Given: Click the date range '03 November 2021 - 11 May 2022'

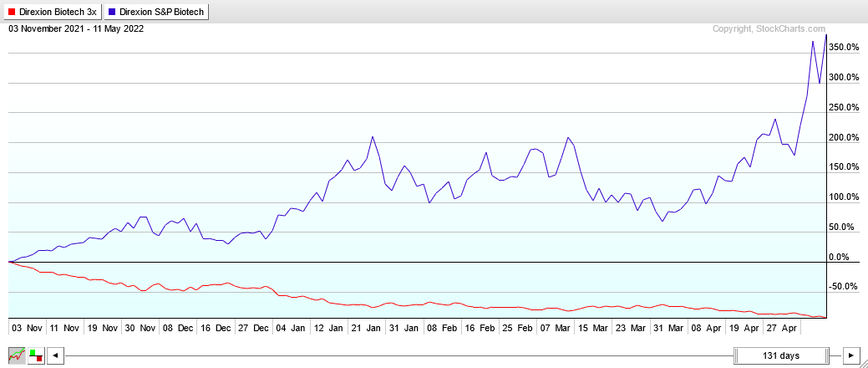Looking at the screenshot, I should [76, 28].
